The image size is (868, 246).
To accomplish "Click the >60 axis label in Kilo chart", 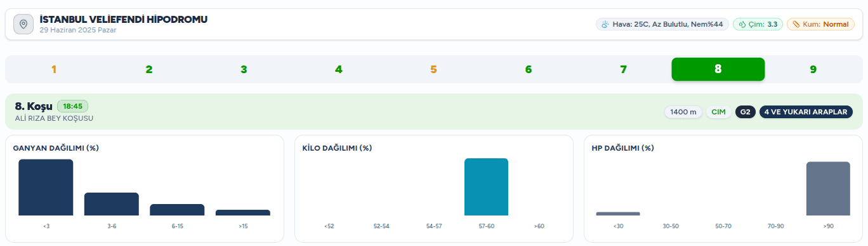I will pos(539,226).
